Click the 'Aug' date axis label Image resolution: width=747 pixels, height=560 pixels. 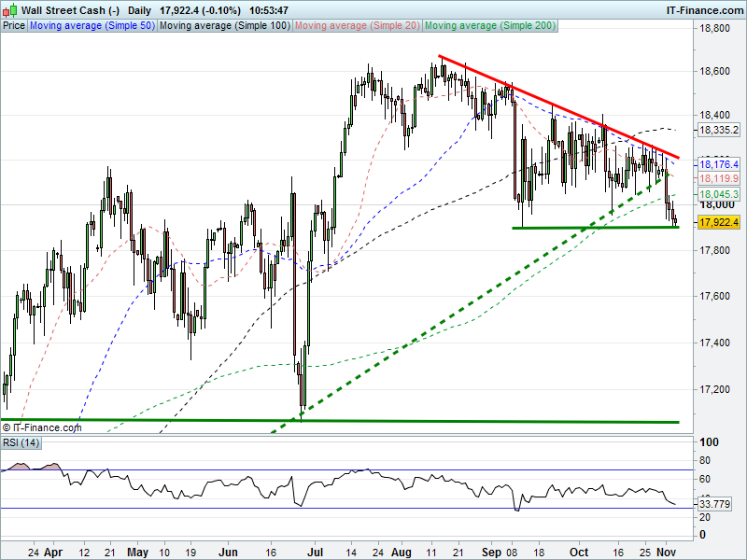402,553
